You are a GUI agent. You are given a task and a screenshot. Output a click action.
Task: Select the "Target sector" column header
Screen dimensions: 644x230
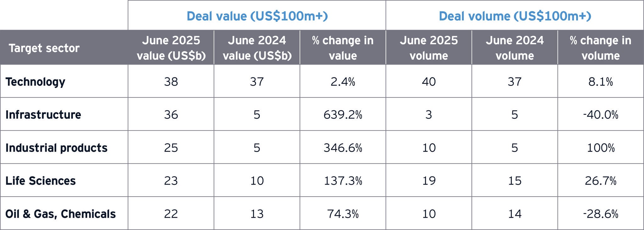44,48
